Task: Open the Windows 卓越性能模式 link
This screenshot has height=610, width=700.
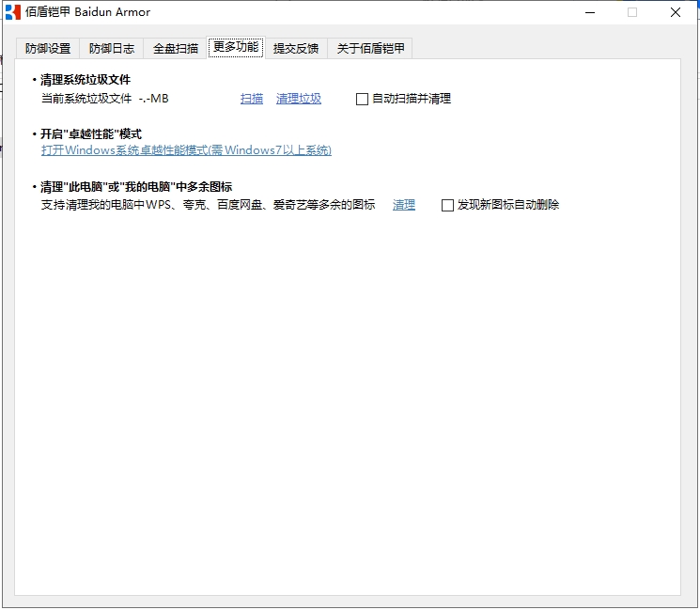Action: [x=186, y=150]
